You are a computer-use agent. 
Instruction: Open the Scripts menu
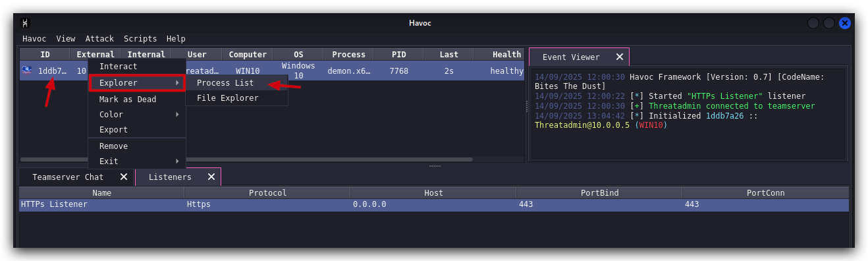point(140,39)
